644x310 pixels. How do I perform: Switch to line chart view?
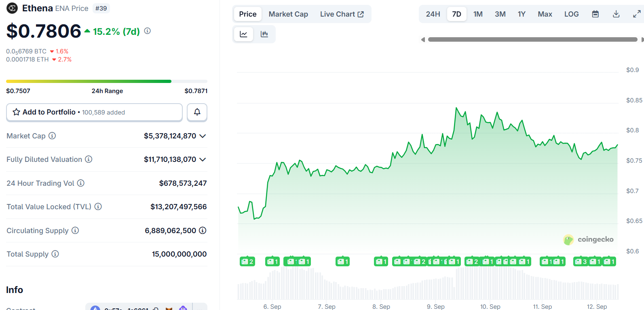tap(243, 34)
